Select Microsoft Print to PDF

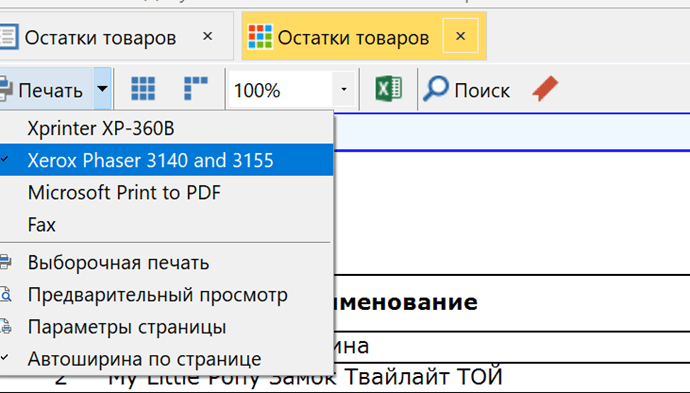(166, 192)
